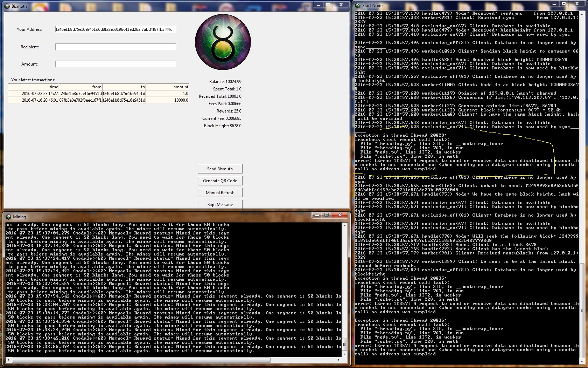Click the Start Node window title icon

[x=358, y=6]
